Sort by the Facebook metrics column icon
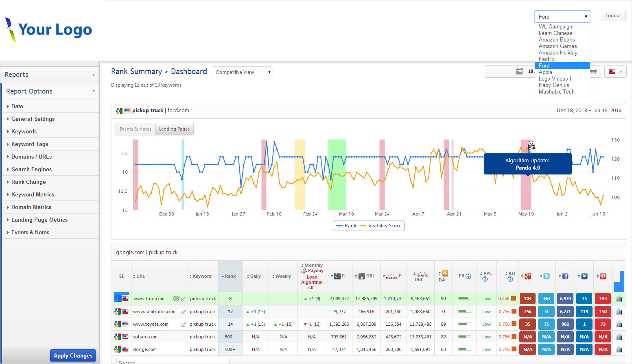The height and width of the screenshot is (364, 632). pyautogui.click(x=565, y=276)
